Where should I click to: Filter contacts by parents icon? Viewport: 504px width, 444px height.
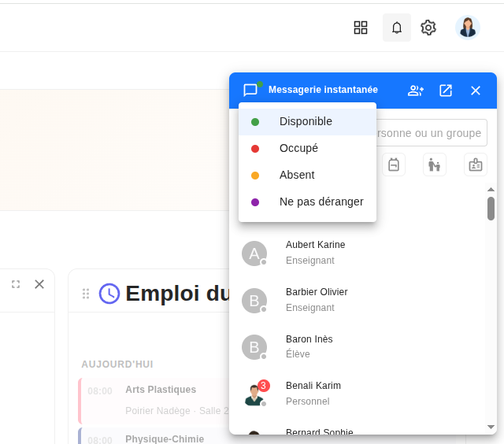434,165
